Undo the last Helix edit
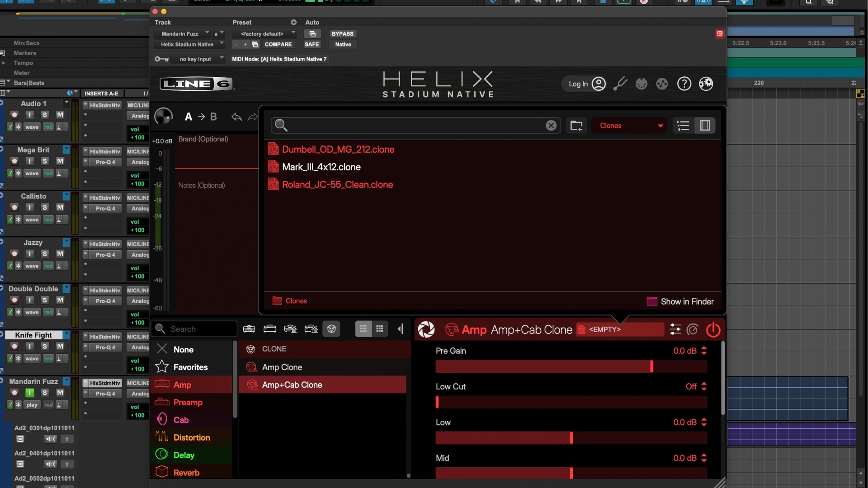 (236, 117)
